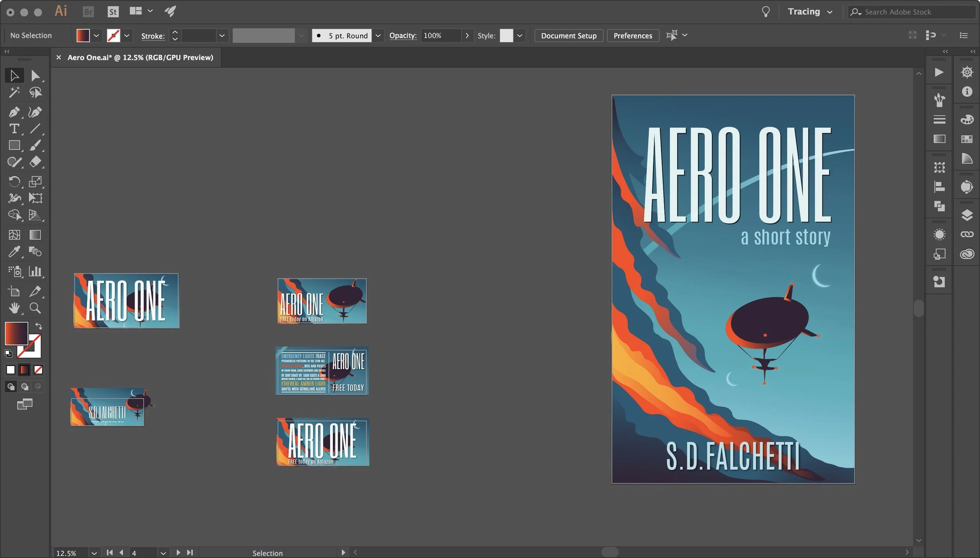Change the screen mode
This screenshot has width=980, height=558.
pyautogui.click(x=24, y=404)
